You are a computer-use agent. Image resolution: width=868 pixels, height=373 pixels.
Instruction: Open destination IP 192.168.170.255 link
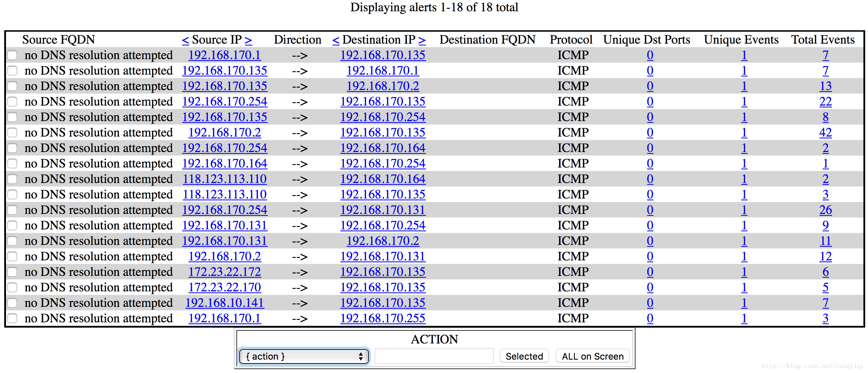click(x=383, y=318)
